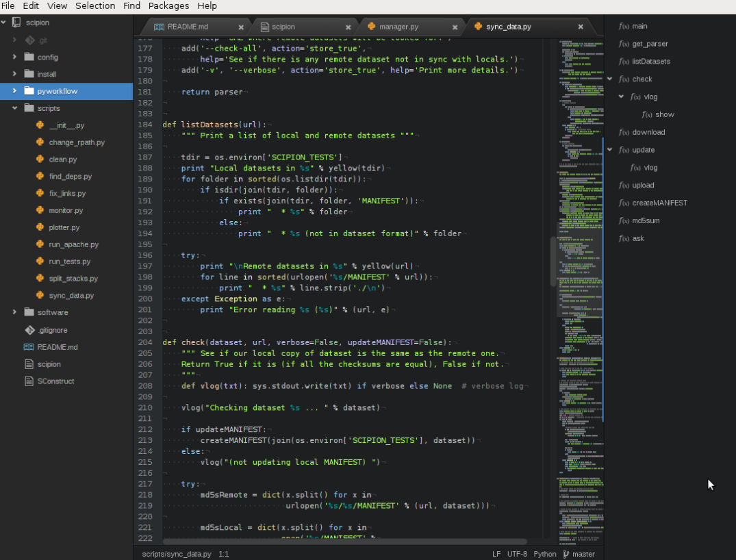Click the file icon beside SConstruct
Viewport: 736px width, 560px height.
29,381
